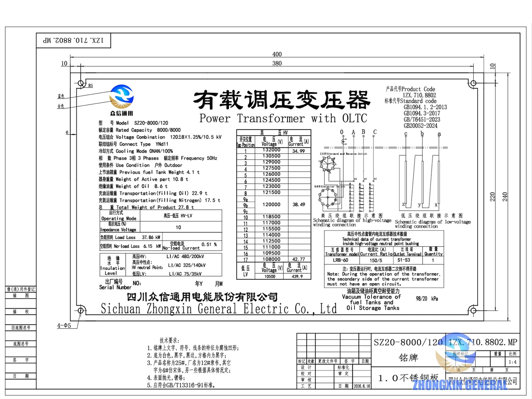Click the Cooling Mode 'ONAN/100%' line
The width and height of the screenshot is (532, 399).
point(136,151)
